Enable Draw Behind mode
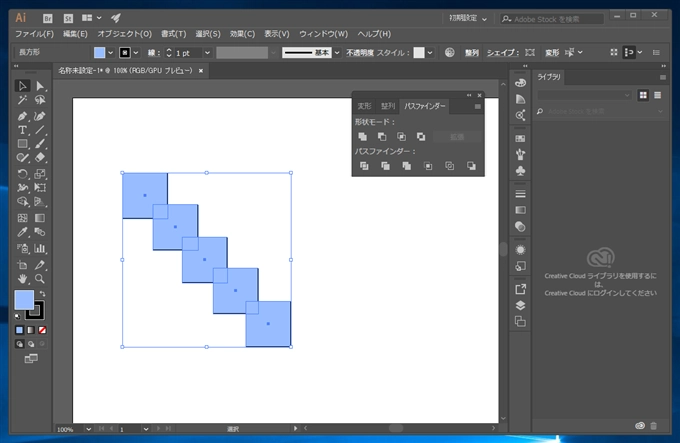 pos(31,344)
